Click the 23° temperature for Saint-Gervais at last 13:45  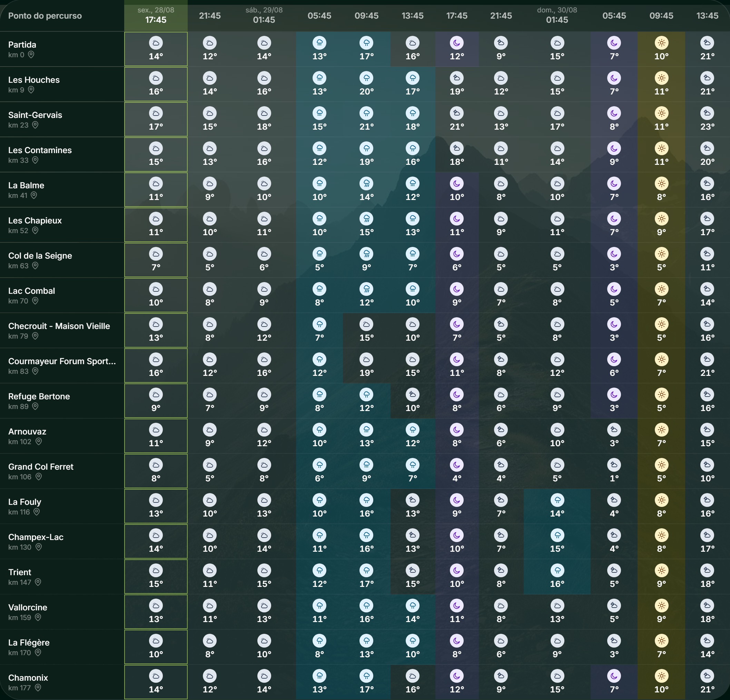click(x=707, y=127)
